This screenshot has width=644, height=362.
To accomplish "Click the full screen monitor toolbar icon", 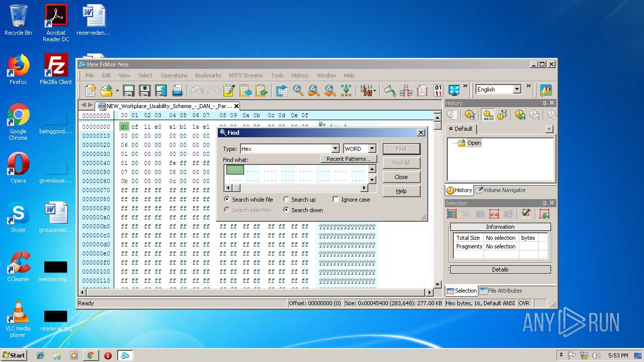I will point(454,90).
